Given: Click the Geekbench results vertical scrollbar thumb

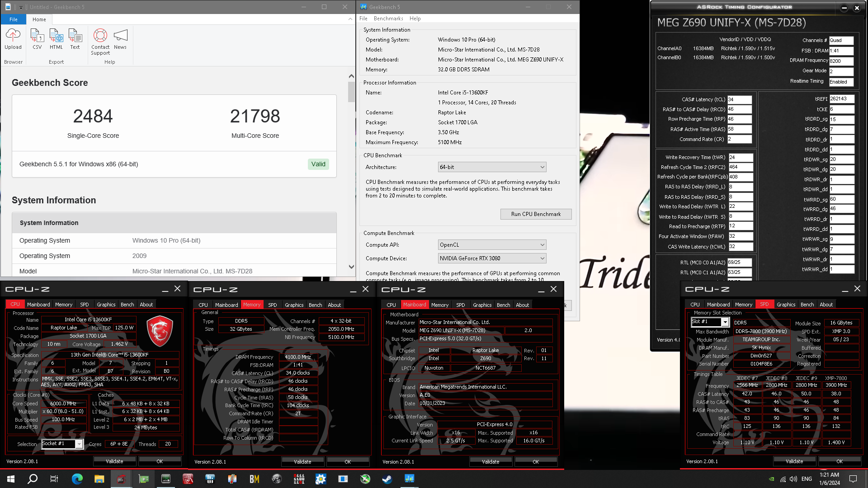Looking at the screenshot, I should coord(351,92).
